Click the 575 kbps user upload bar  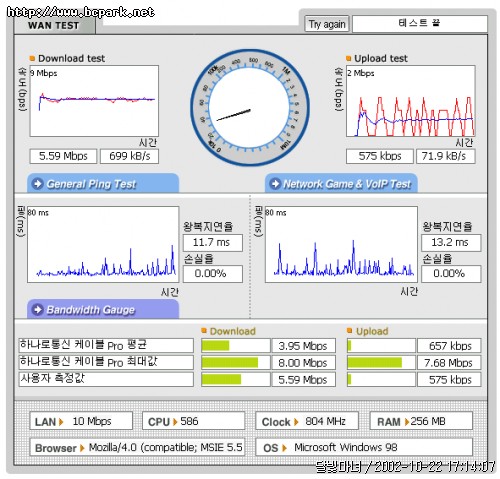tap(381, 379)
